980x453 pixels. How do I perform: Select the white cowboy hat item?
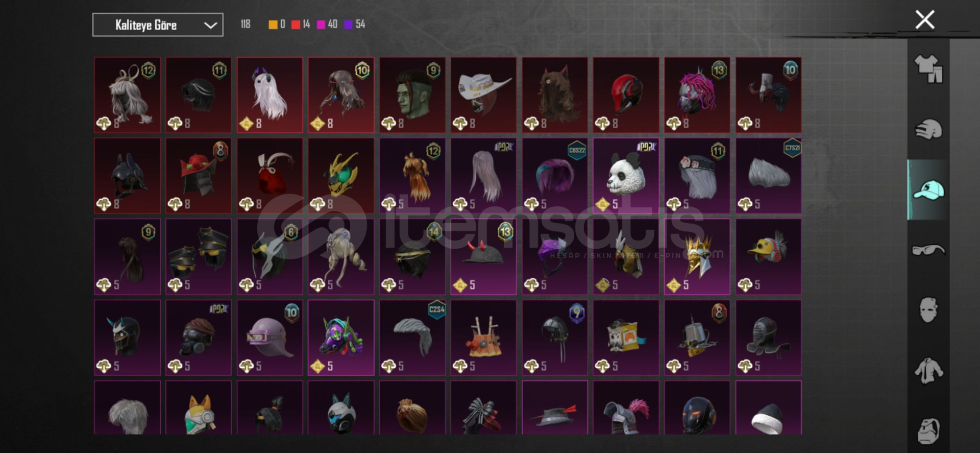pyautogui.click(x=483, y=95)
